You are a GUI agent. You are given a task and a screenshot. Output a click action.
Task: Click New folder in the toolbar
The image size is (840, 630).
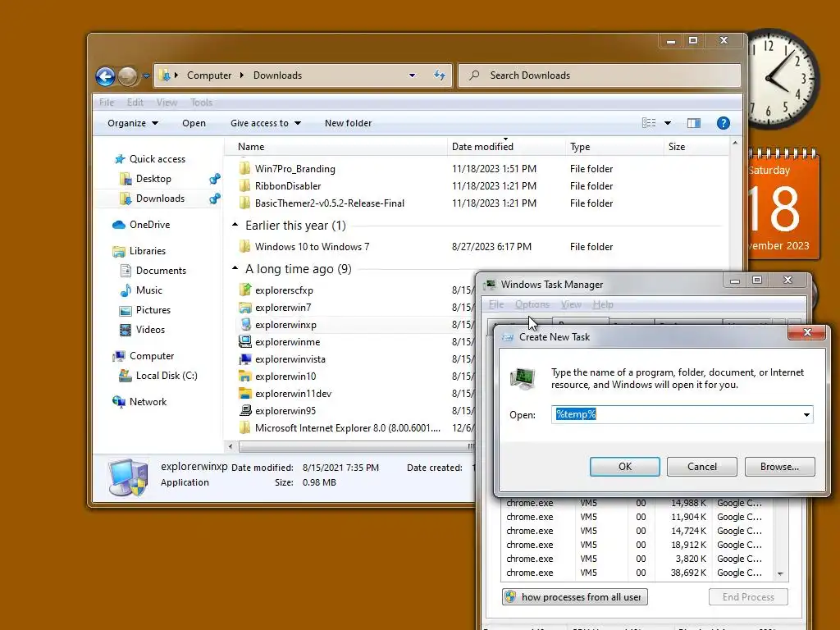pos(348,123)
